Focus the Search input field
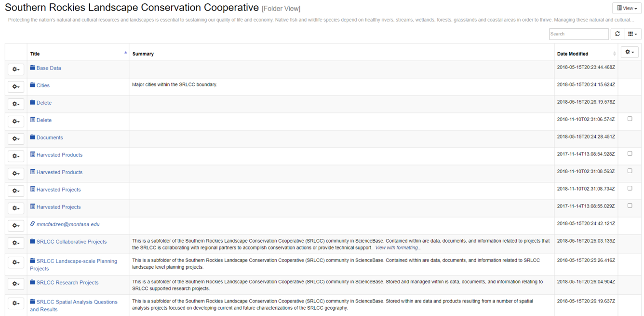 [x=578, y=34]
